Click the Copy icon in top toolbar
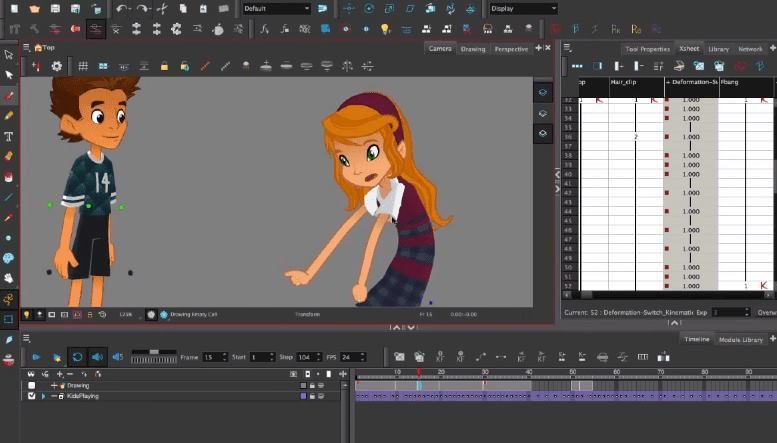Image resolution: width=777 pixels, height=443 pixels. point(183,8)
